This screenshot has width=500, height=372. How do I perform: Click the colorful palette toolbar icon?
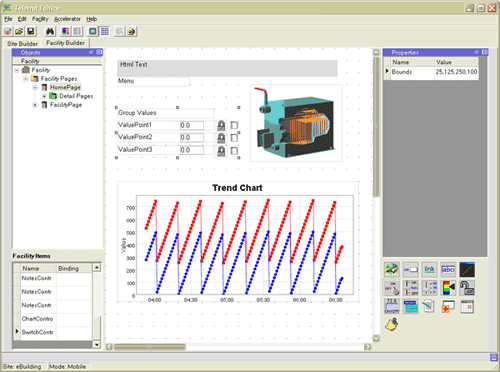coord(65,31)
